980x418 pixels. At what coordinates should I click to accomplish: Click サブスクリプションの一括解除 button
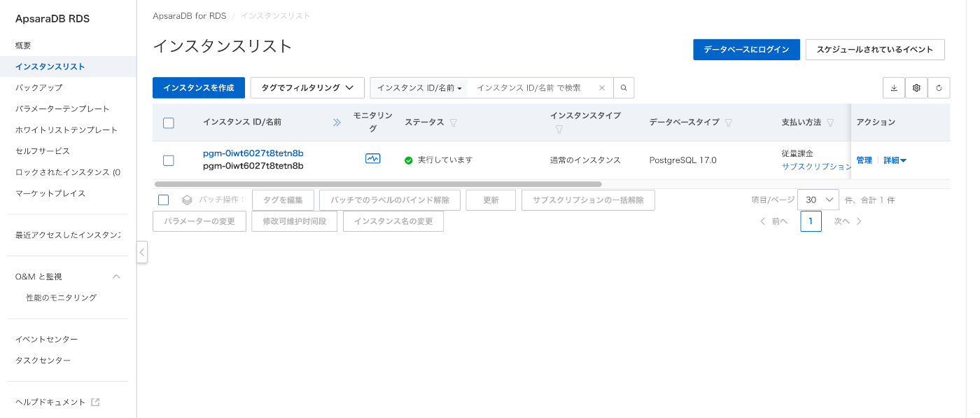point(588,200)
